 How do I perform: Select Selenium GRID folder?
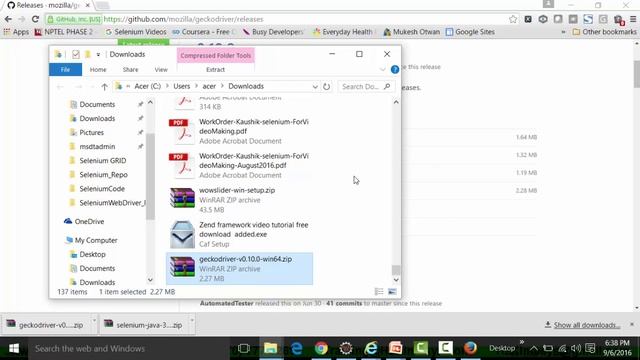(102, 161)
